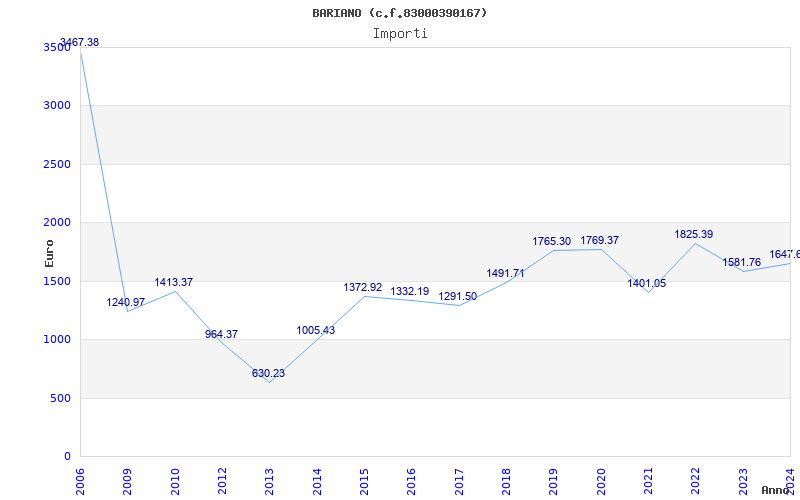The image size is (800, 500).
Task: Click the 1765.30 data label
Action: click(x=552, y=241)
